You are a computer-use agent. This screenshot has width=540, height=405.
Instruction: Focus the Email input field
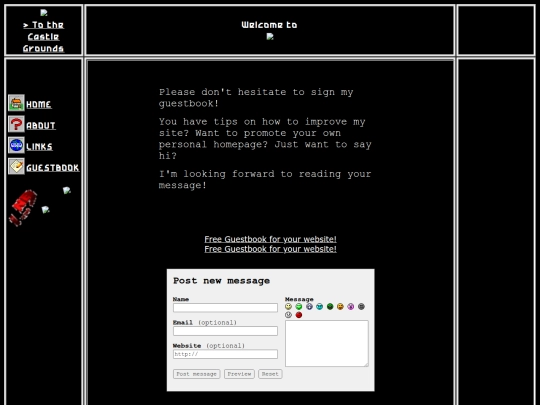225,331
